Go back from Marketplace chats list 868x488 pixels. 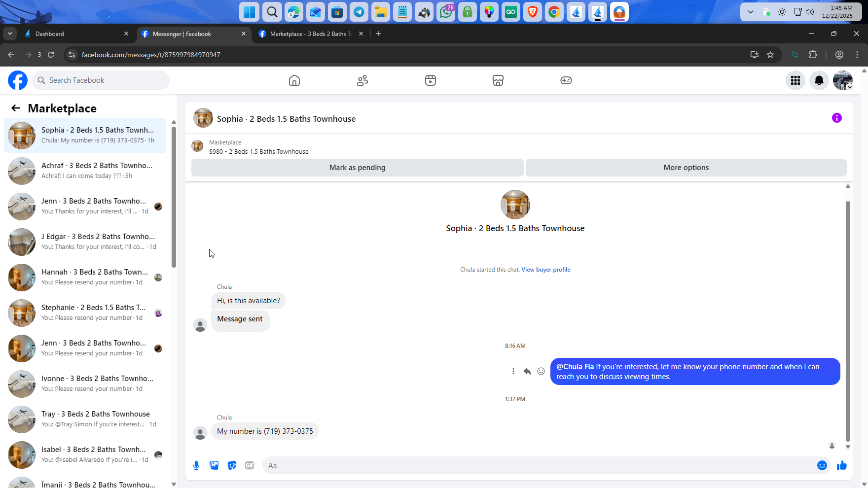coord(16,108)
